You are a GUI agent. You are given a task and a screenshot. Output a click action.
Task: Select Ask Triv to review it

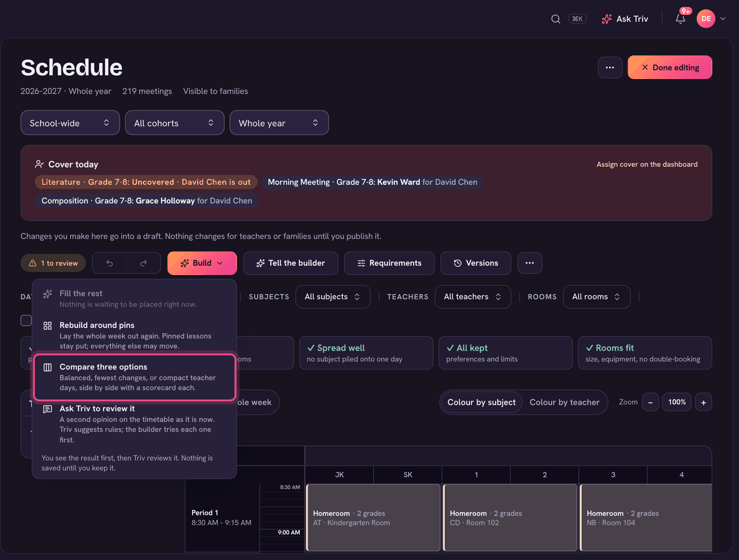(x=134, y=423)
